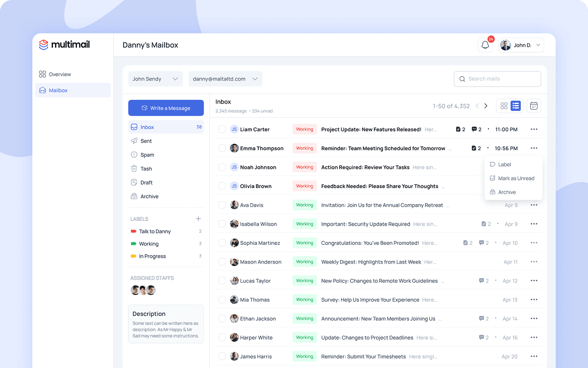The height and width of the screenshot is (368, 588).
Task: Expand the John Sendy account dropdown
Action: (155, 79)
